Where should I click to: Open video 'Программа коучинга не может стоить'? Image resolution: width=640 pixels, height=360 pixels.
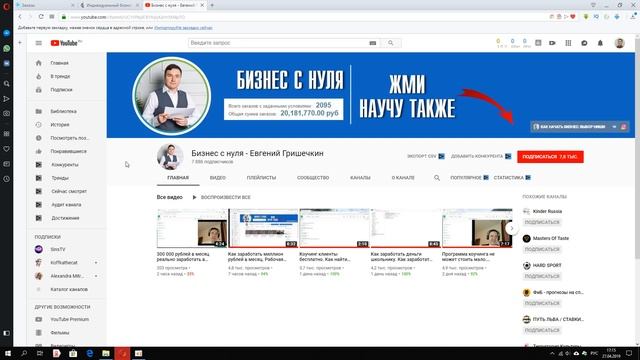click(477, 228)
